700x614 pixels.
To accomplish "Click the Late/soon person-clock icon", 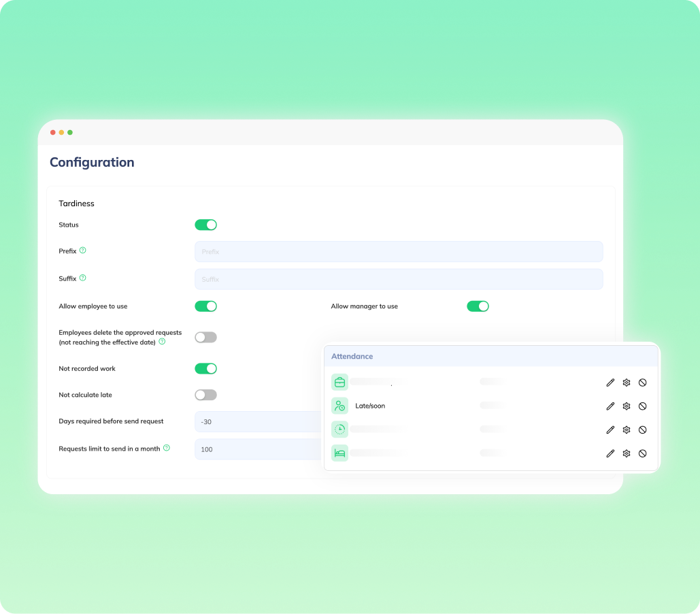I will coord(339,406).
